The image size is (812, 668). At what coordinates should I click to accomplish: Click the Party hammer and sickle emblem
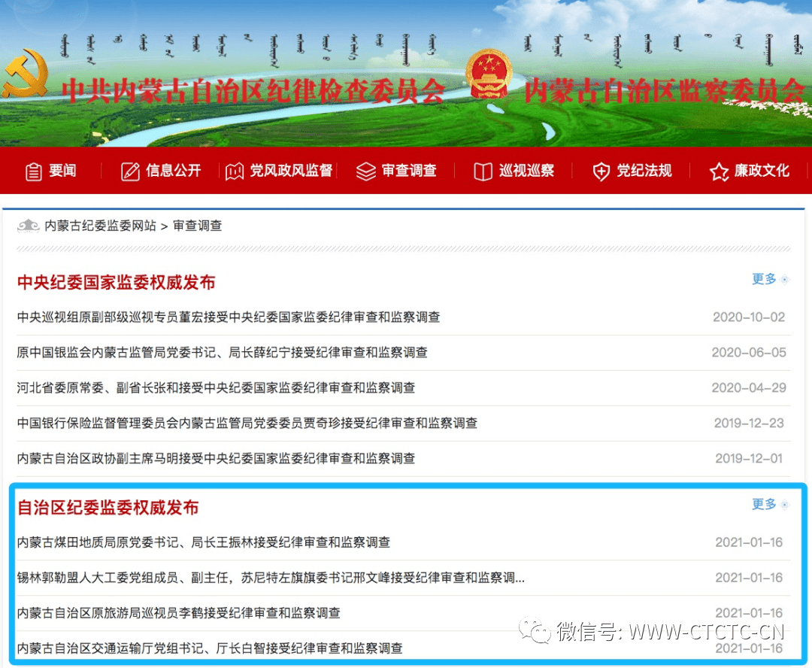click(26, 74)
